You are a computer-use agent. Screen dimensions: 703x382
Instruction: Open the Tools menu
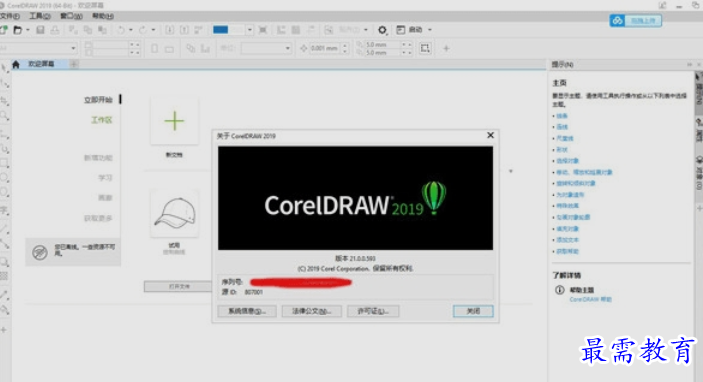pos(39,16)
